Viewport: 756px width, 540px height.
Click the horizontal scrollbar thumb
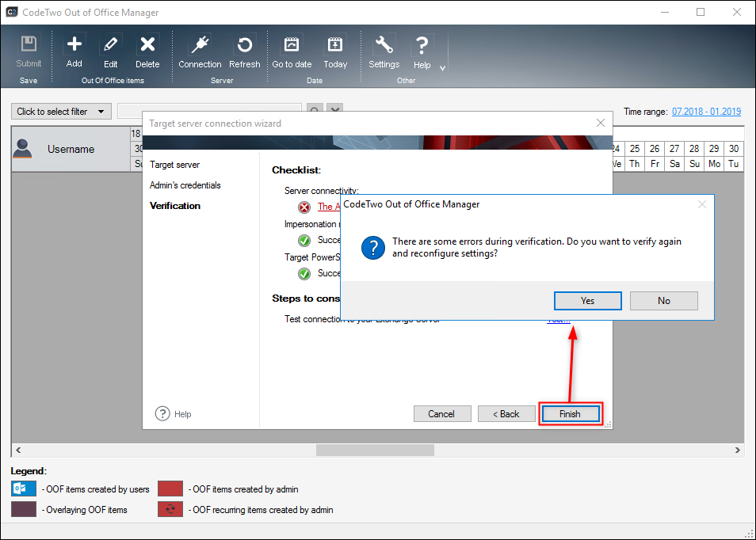(375, 450)
